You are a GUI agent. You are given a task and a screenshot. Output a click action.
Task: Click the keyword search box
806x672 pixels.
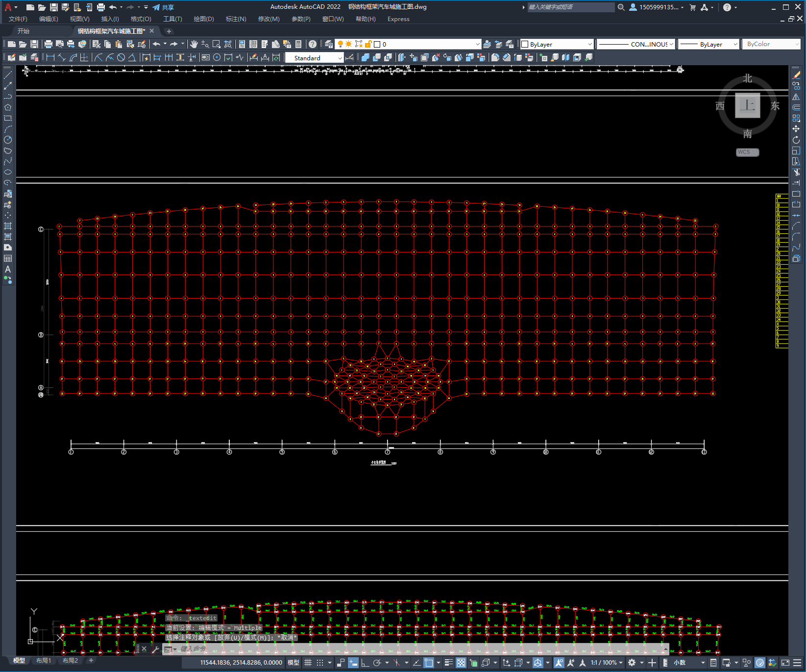(x=571, y=7)
